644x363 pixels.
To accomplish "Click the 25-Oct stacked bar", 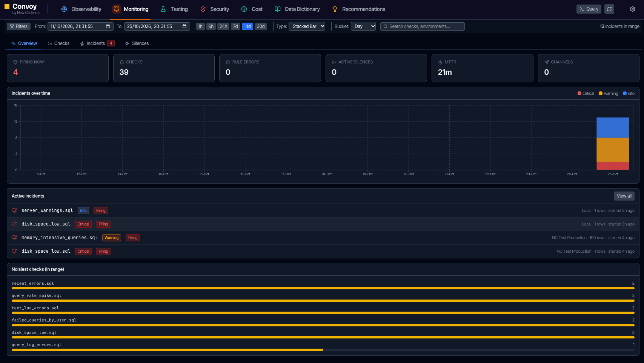I will (x=613, y=144).
